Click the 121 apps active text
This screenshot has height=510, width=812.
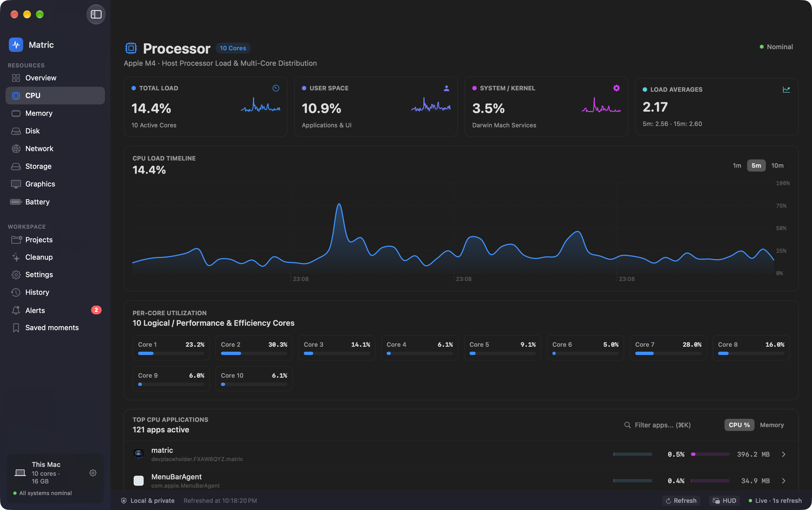161,430
